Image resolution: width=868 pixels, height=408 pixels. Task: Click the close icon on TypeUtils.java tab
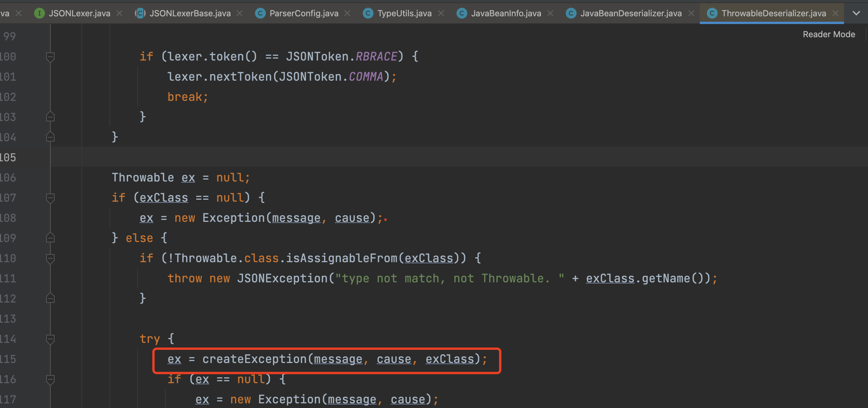click(x=441, y=13)
